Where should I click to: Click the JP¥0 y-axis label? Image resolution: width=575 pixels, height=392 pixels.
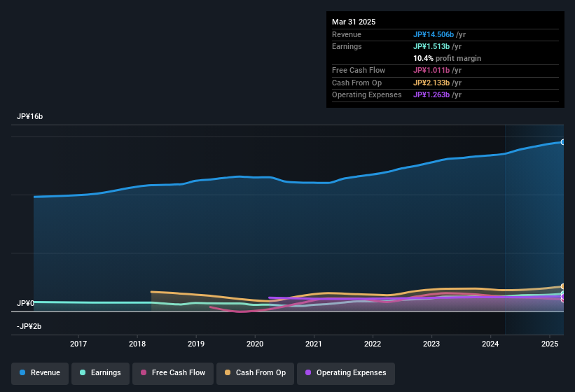click(25, 303)
